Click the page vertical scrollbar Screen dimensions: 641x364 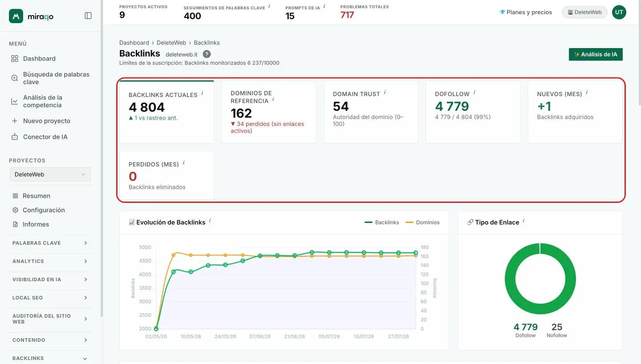point(639,53)
